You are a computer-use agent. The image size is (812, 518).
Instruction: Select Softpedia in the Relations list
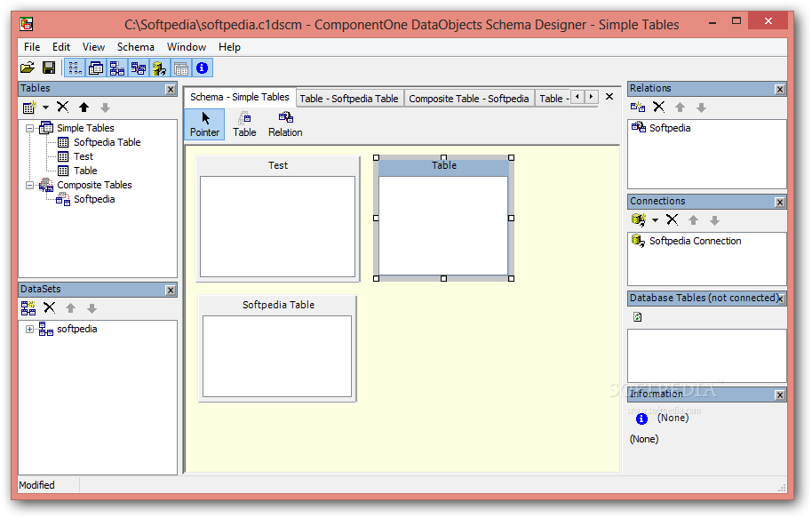670,128
